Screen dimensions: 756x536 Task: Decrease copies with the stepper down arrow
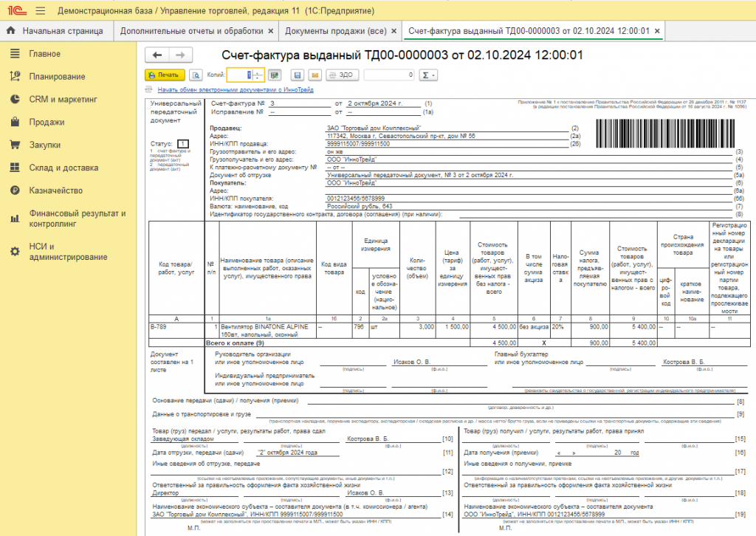tap(258, 78)
